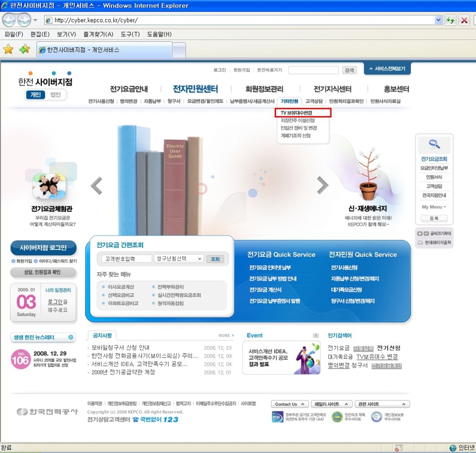
Task: Click 상담, 민원결과 확인 button
Action: (x=43, y=272)
